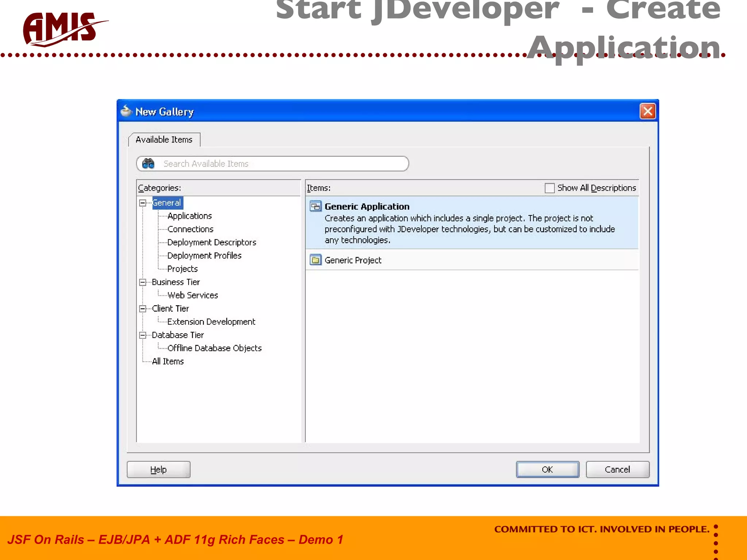
Task: Select the Connections category
Action: 190,229
